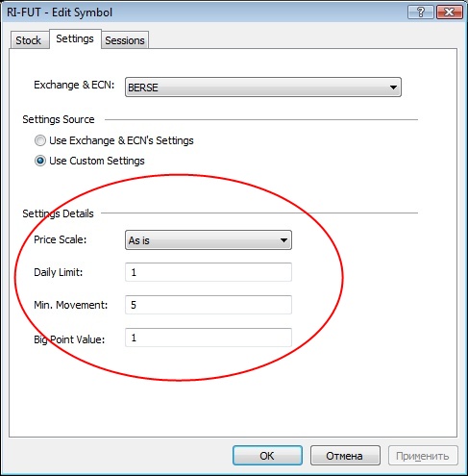Expand the Exchange & ECN dropdown arrow
The width and height of the screenshot is (468, 476).
(x=393, y=88)
